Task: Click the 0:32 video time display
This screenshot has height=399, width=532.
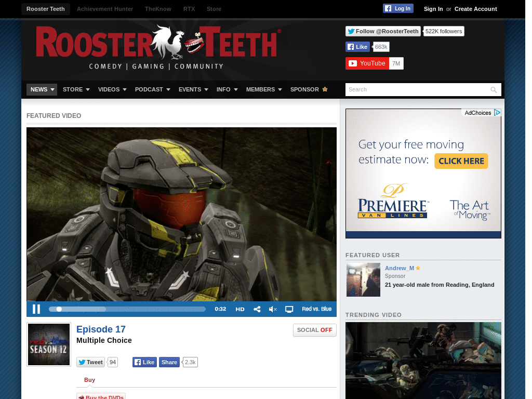Action: (220, 309)
